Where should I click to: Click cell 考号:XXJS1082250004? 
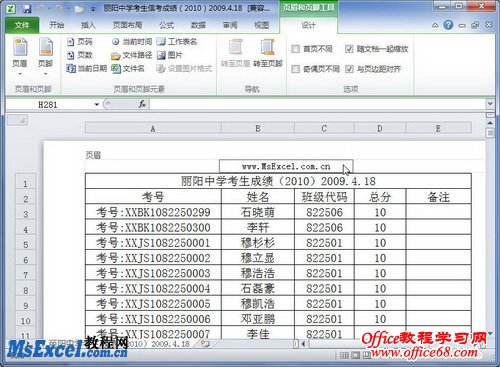pos(153,288)
